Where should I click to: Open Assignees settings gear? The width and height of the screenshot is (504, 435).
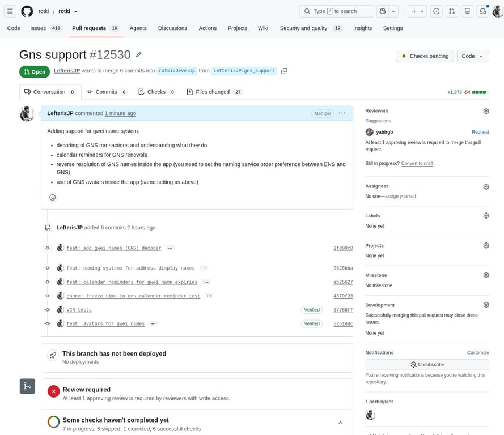point(486,186)
